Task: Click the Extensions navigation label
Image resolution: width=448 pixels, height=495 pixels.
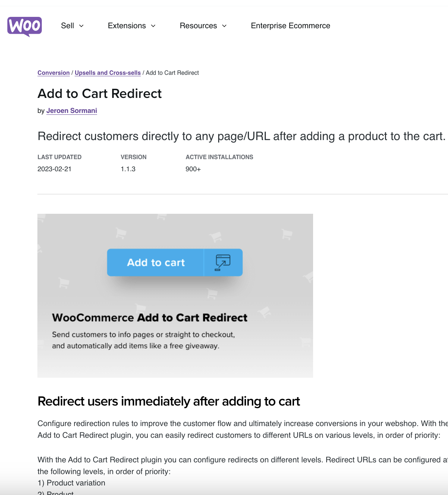Action: pyautogui.click(x=126, y=26)
